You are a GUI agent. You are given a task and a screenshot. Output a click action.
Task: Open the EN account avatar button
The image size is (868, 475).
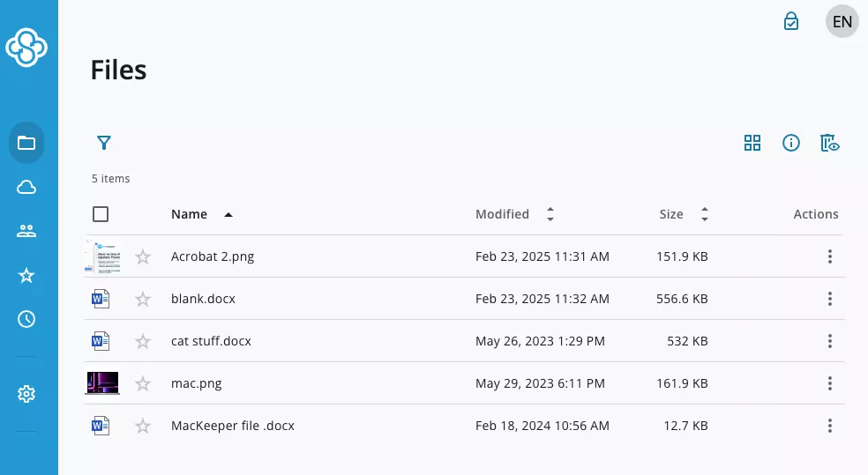tap(842, 21)
